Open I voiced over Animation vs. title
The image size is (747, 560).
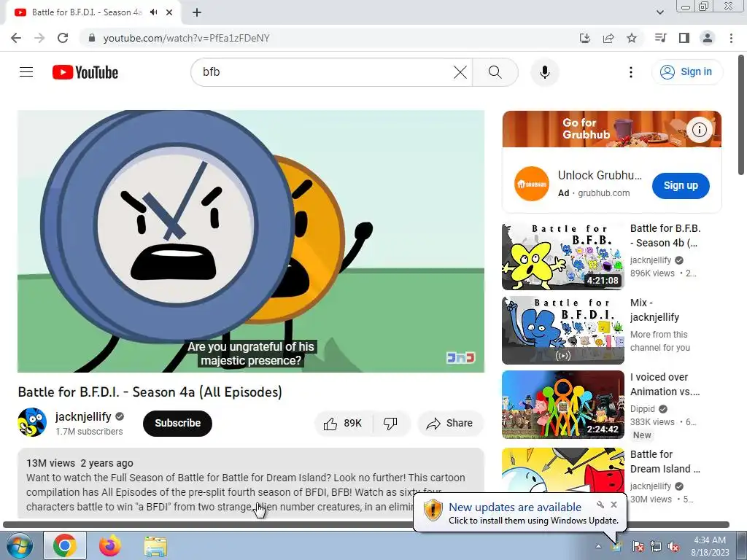pyautogui.click(x=665, y=384)
